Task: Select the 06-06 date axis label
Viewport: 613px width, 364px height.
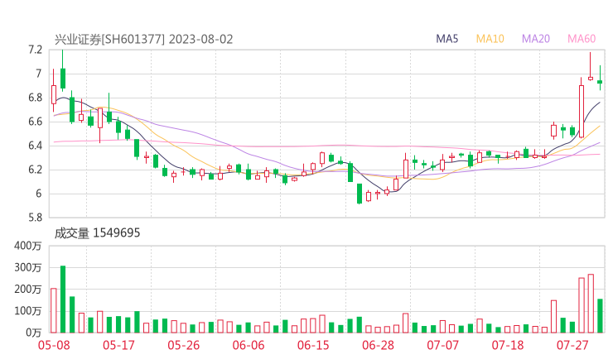Action: (249, 345)
